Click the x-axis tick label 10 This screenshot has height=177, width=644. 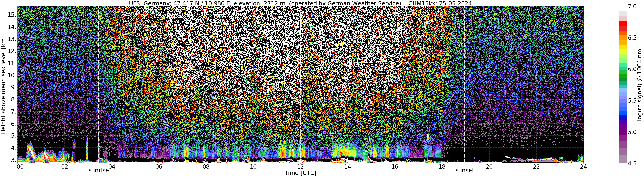[x=253, y=166]
